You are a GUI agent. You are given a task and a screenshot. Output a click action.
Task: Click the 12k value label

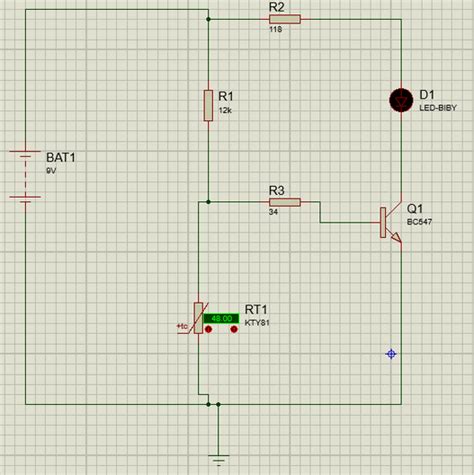225,110
